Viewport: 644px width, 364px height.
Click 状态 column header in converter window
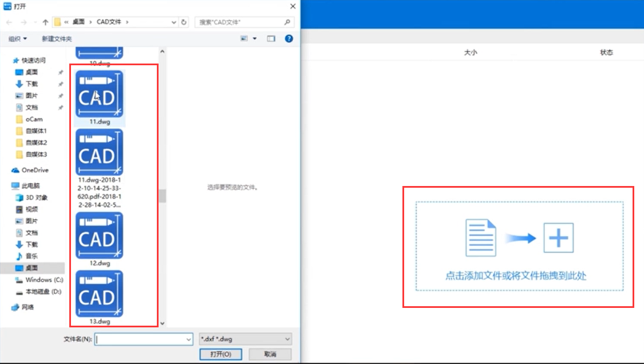click(x=606, y=53)
